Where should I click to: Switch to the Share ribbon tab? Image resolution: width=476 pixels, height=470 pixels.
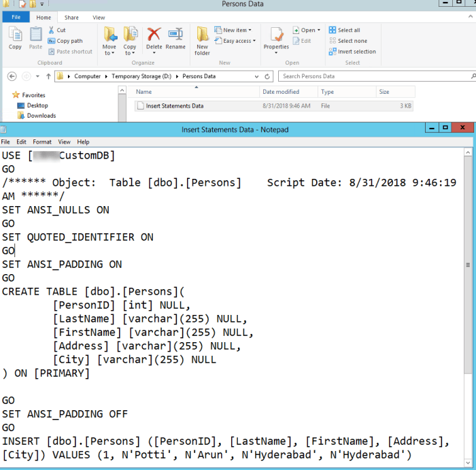coord(71,17)
